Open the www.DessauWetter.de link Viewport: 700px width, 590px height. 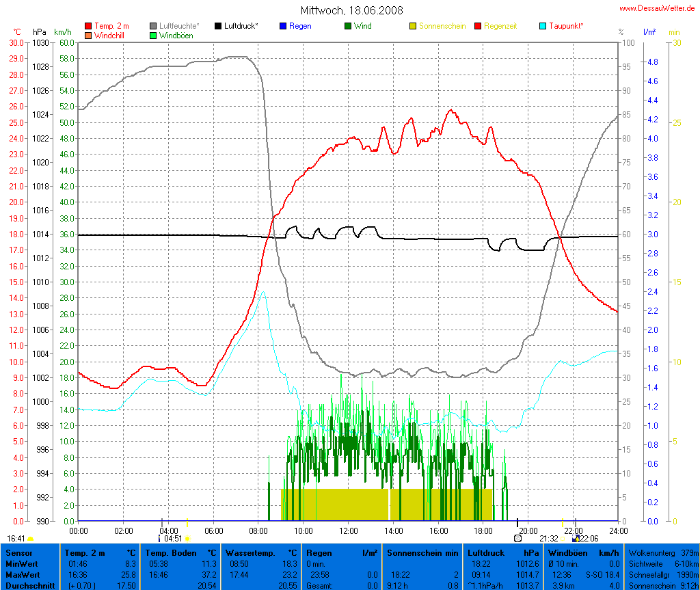pos(657,8)
